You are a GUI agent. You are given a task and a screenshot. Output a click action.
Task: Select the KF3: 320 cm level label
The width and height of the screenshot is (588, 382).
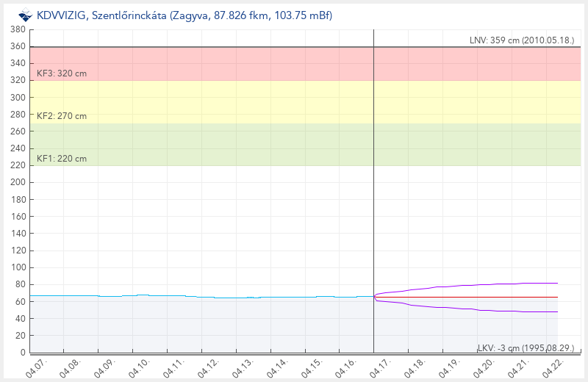coord(62,73)
